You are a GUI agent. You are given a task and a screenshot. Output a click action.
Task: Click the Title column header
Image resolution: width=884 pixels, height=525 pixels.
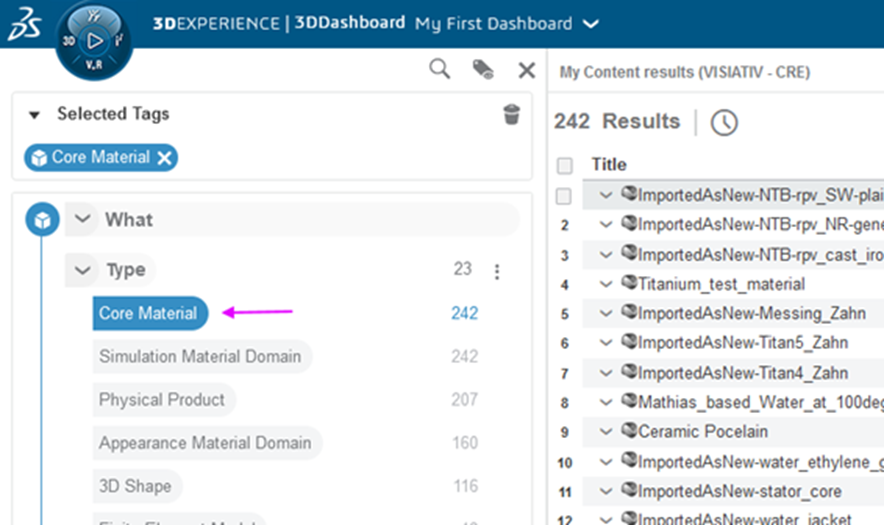(x=609, y=165)
